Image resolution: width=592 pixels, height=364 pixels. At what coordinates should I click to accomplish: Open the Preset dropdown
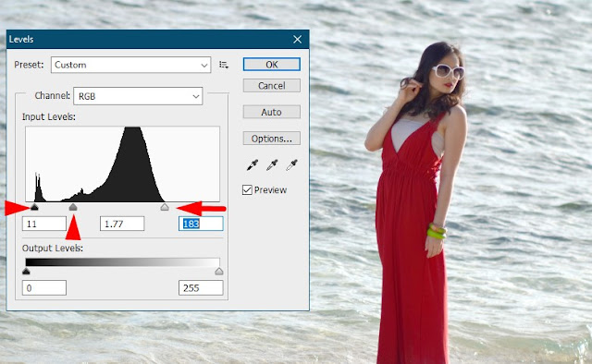[x=131, y=65]
